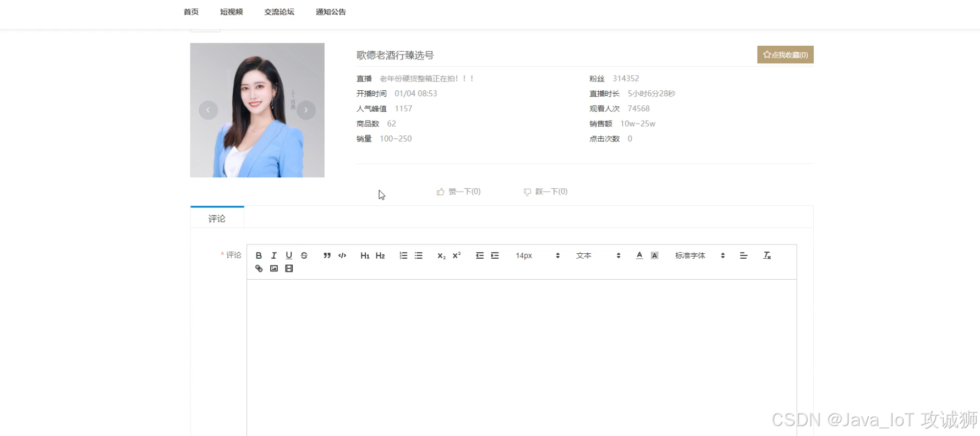The width and height of the screenshot is (980, 436).
Task: Apply subscript formatting
Action: click(x=441, y=255)
